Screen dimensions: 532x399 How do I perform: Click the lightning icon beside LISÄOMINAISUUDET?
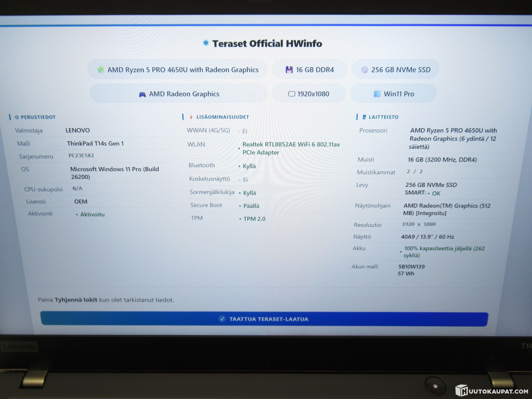[x=191, y=117]
